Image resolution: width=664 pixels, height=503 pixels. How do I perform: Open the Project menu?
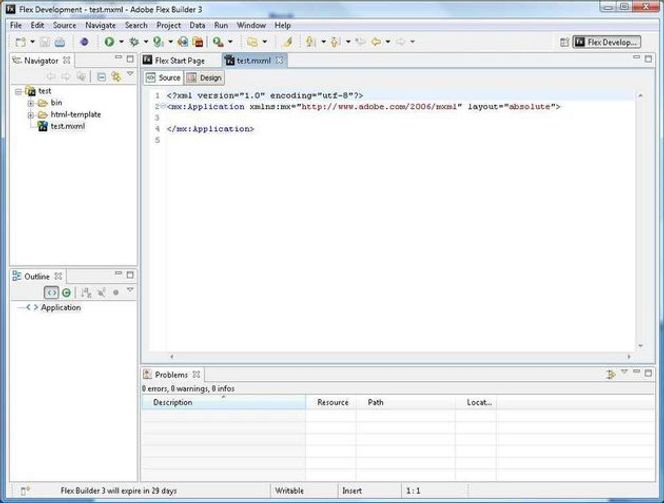pos(168,25)
